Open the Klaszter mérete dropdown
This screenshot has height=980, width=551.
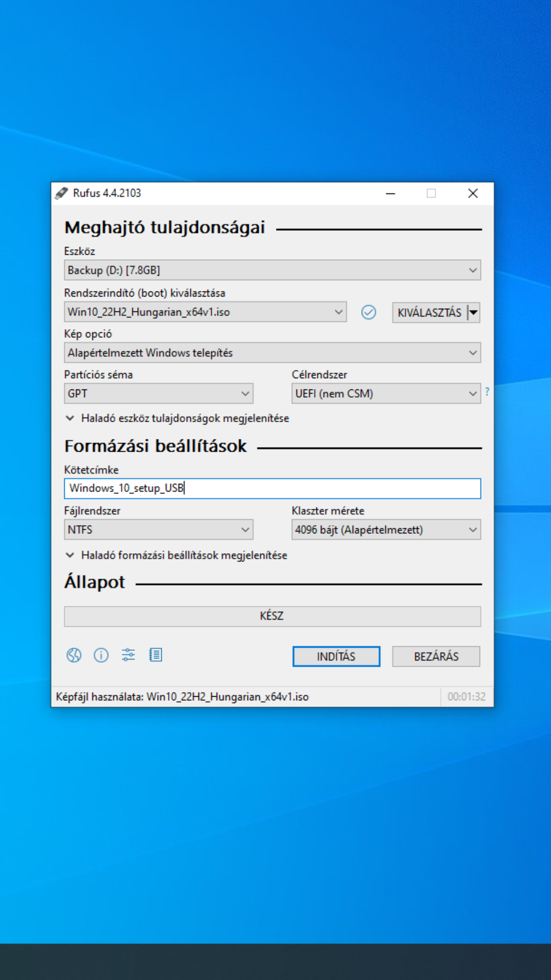click(386, 530)
